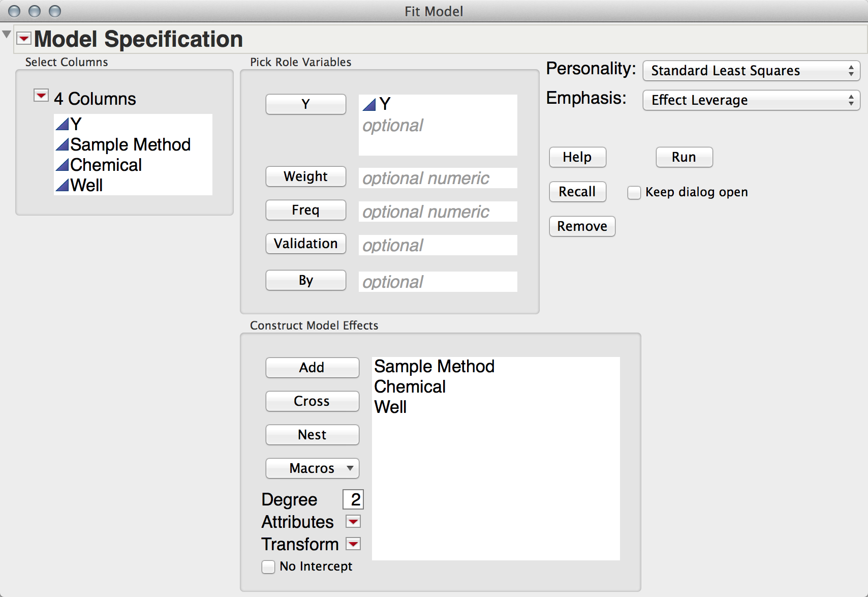Click the Y icon in the role box
This screenshot has height=597, width=868.
click(369, 105)
